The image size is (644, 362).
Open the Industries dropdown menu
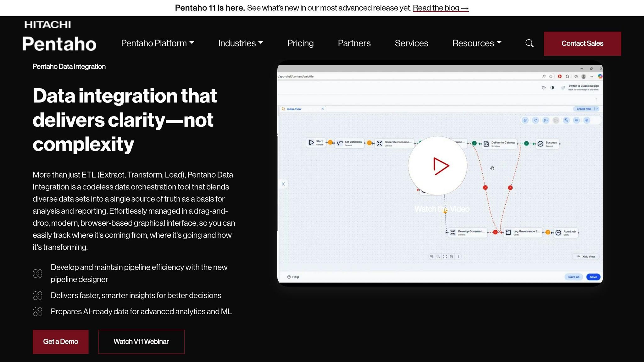[x=241, y=43]
